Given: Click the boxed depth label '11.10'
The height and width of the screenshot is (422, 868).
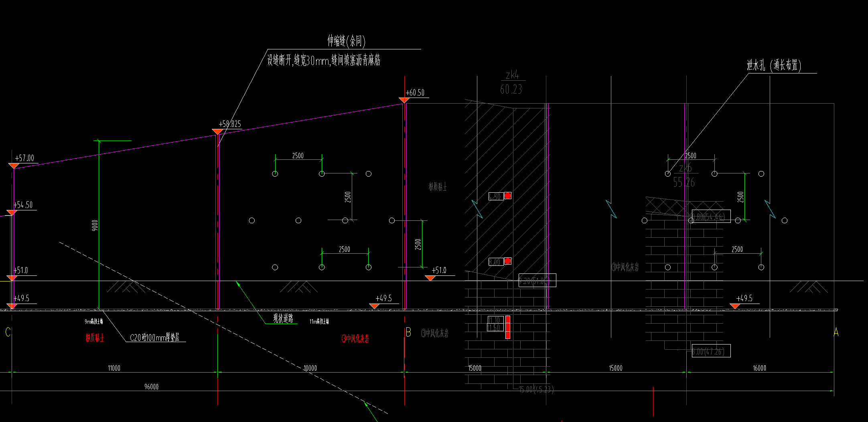Looking at the screenshot, I should (x=495, y=320).
